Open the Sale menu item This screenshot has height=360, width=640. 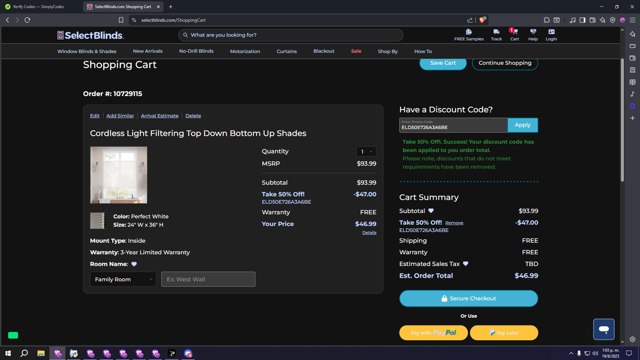point(356,51)
